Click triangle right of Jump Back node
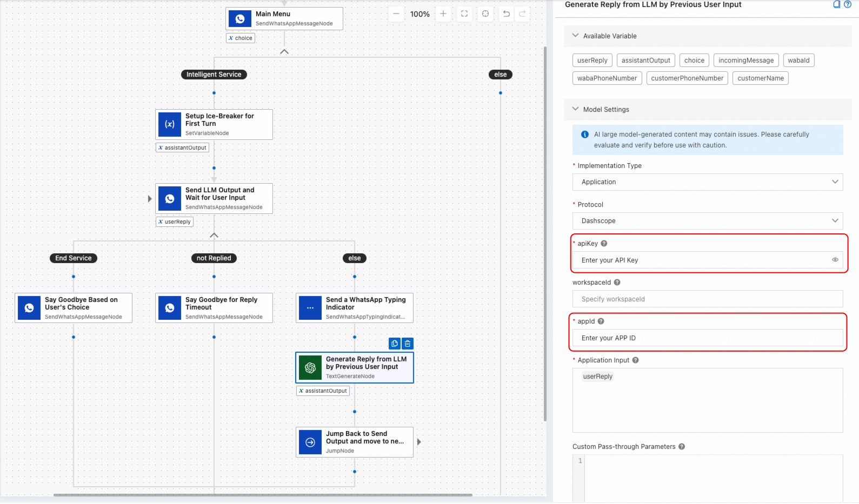 tap(419, 442)
